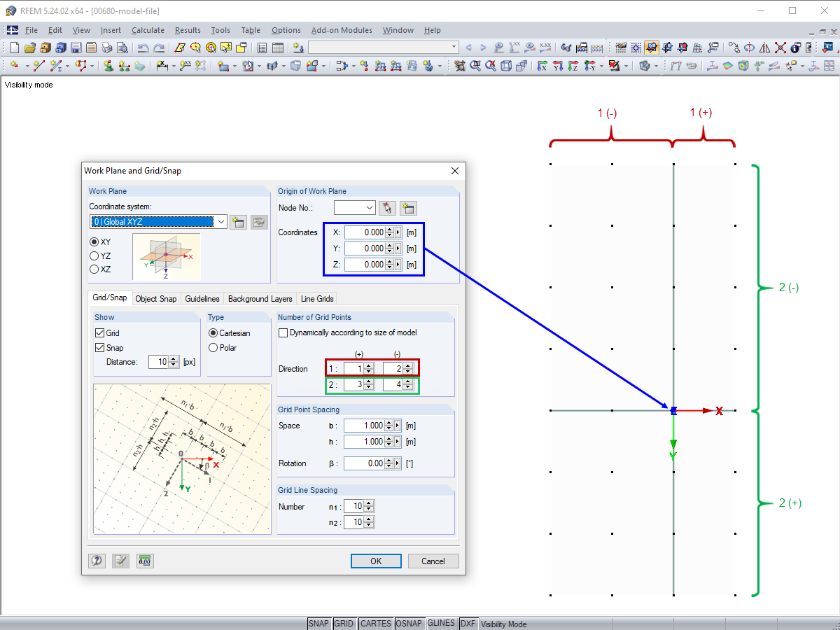This screenshot has height=630, width=840.
Task: Click the delete selection red X icon
Action: [x=780, y=48]
